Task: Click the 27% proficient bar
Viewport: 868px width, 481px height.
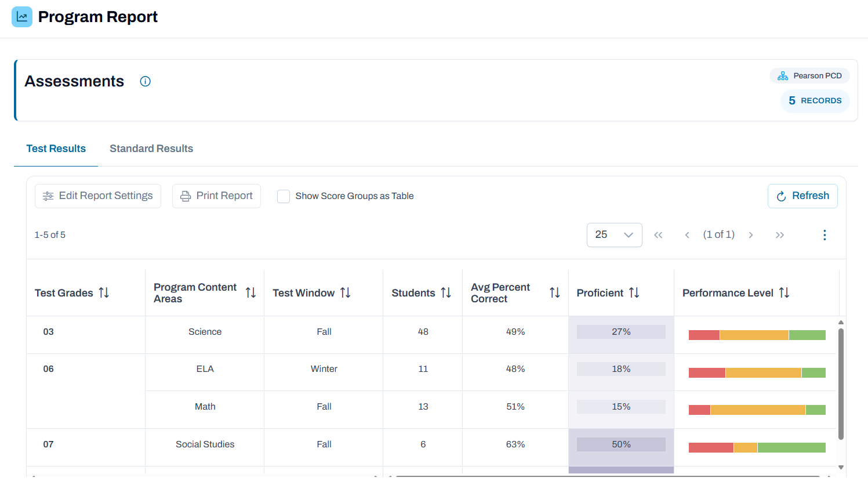Action: 621,332
